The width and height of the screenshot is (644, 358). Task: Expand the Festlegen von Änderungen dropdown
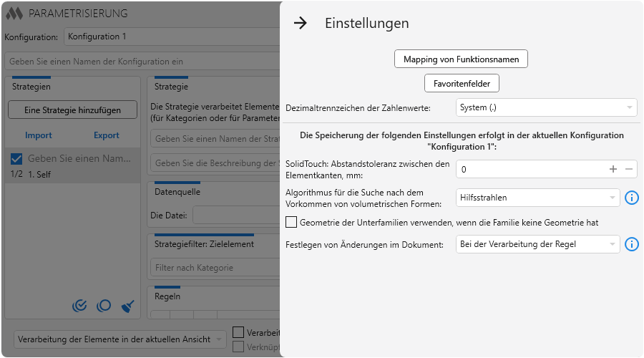pos(537,244)
